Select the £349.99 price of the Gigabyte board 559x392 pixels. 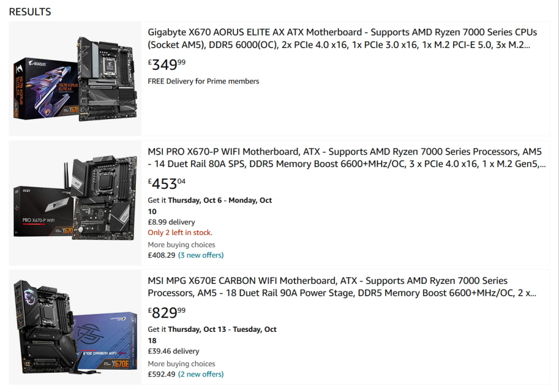point(167,64)
